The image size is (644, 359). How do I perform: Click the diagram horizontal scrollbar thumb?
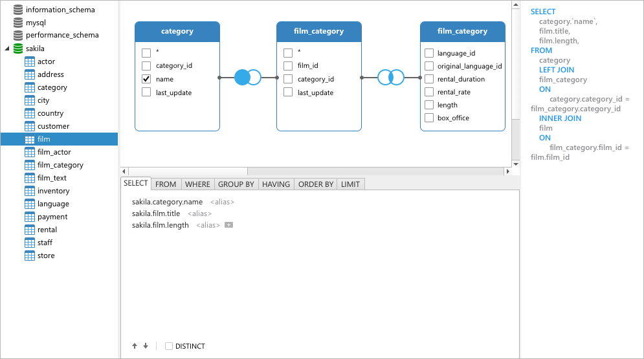coord(188,171)
